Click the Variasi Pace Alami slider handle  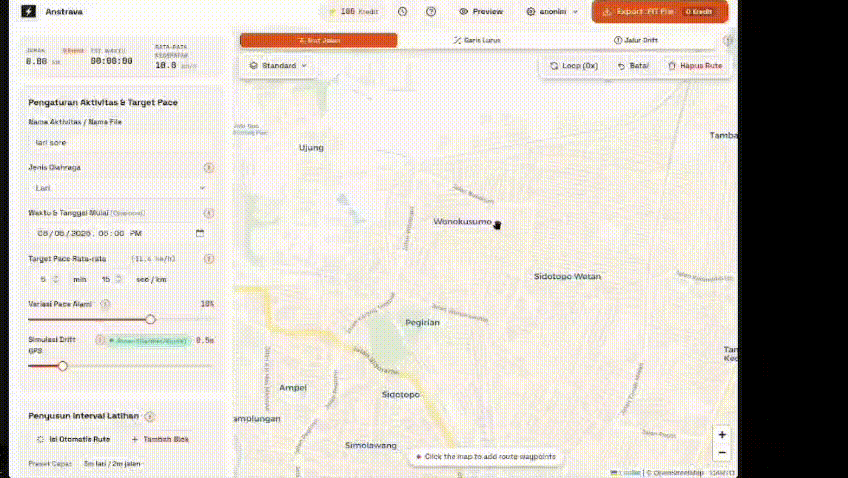150,319
